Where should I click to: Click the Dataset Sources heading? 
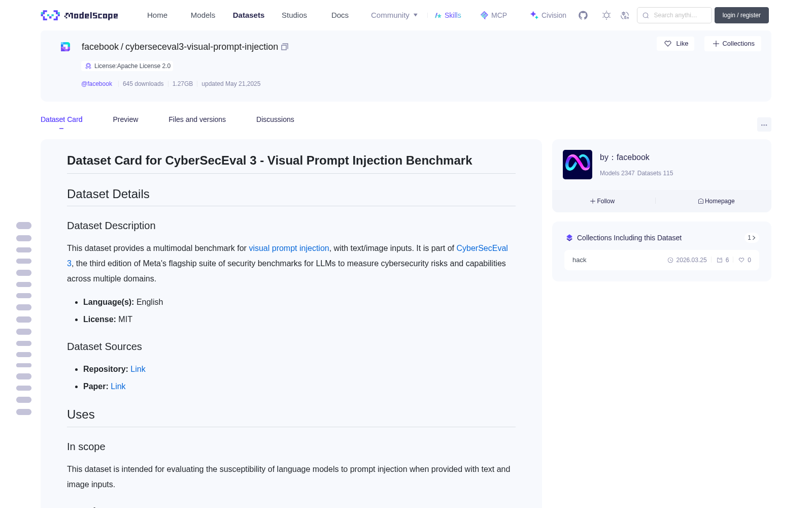pos(105,346)
